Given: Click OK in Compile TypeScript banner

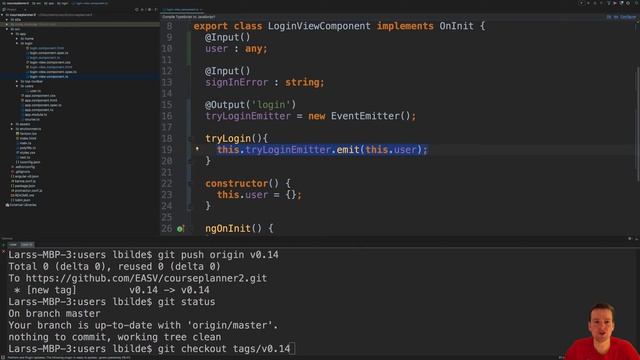Looking at the screenshot, I should [x=609, y=17].
